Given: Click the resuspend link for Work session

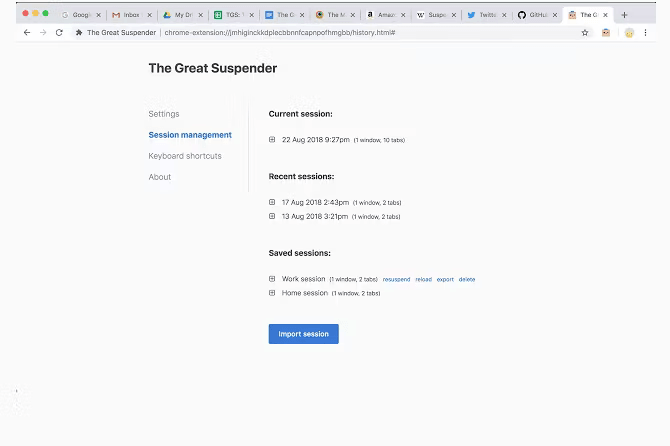Looking at the screenshot, I should point(396,279).
